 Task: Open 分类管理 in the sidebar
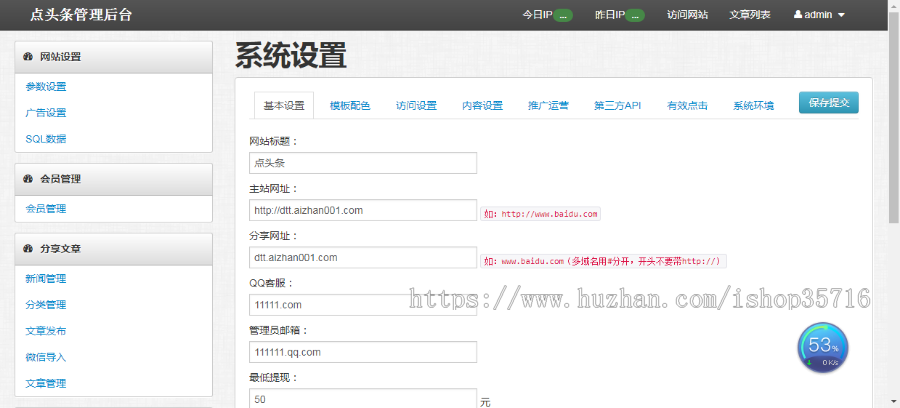46,305
